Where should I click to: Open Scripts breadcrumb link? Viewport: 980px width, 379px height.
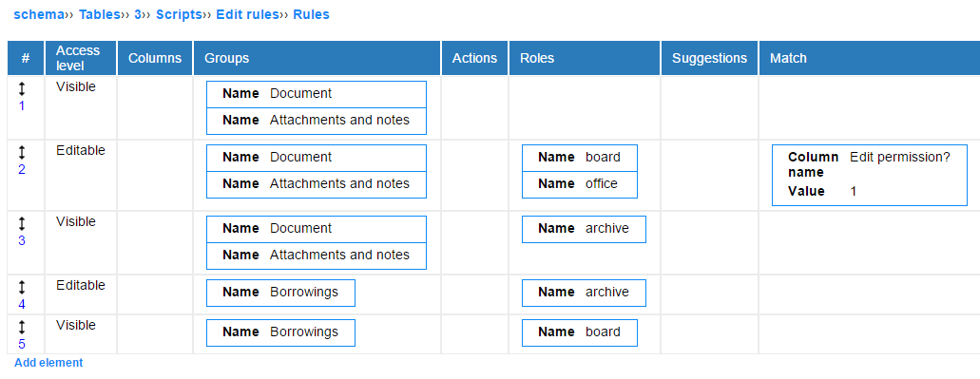point(179,14)
